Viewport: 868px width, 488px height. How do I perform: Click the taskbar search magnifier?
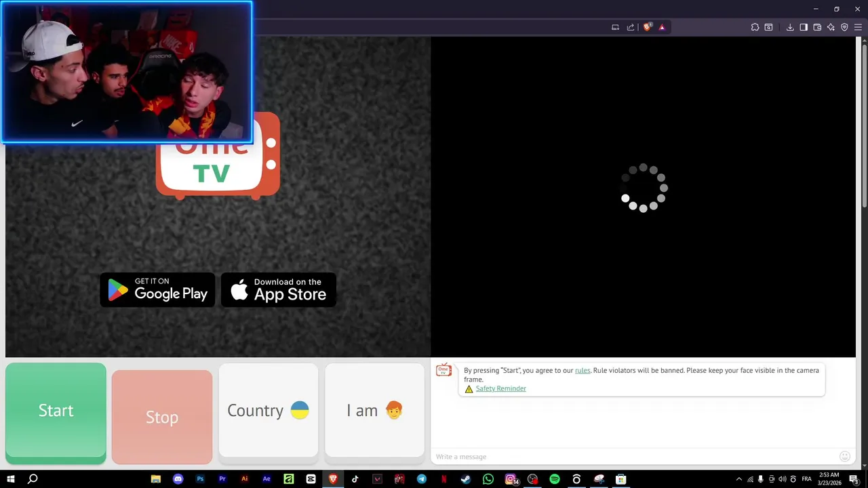(33, 479)
